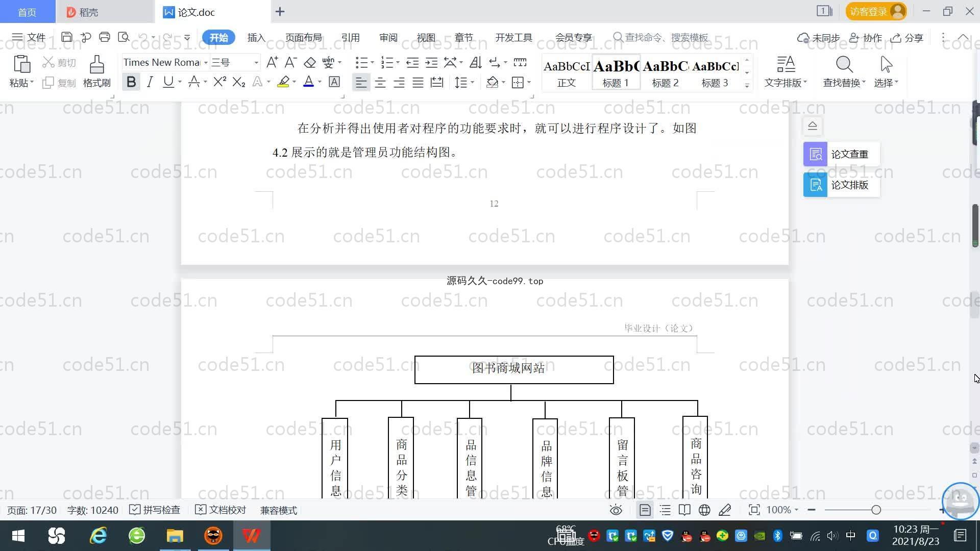Screen dimensions: 980x551
Task: Click the guest login button
Action: click(x=876, y=11)
